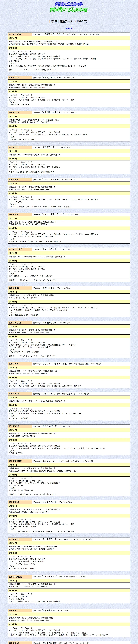Click the episode title ひびけ! ジャイアンの歌
This screenshot has height=644, width=138.
pos(55,364)
